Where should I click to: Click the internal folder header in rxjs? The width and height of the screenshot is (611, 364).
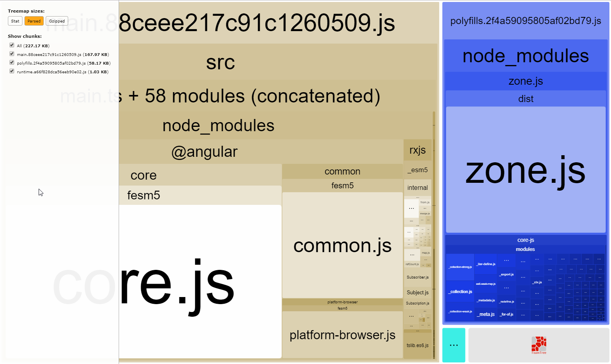click(x=417, y=188)
